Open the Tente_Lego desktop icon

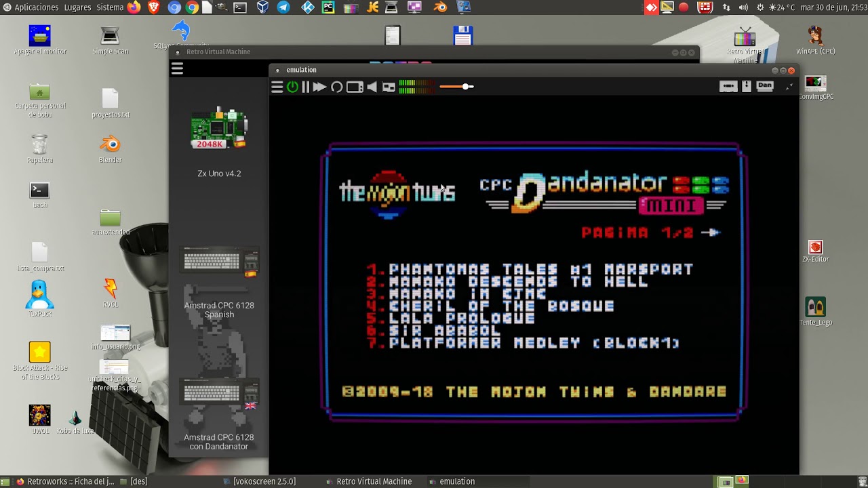[x=815, y=312]
